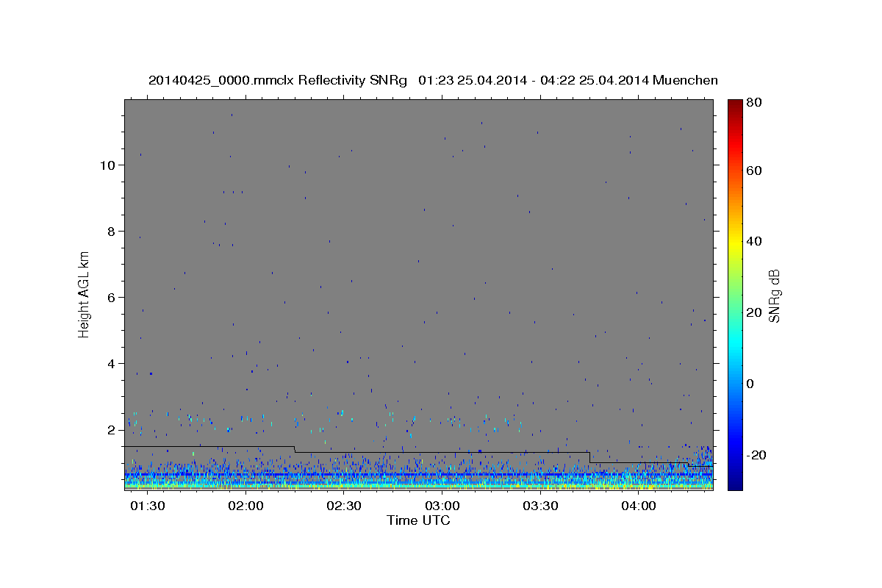Click the 02:00 time tick label
This screenshot has height=588, width=882.
(245, 506)
